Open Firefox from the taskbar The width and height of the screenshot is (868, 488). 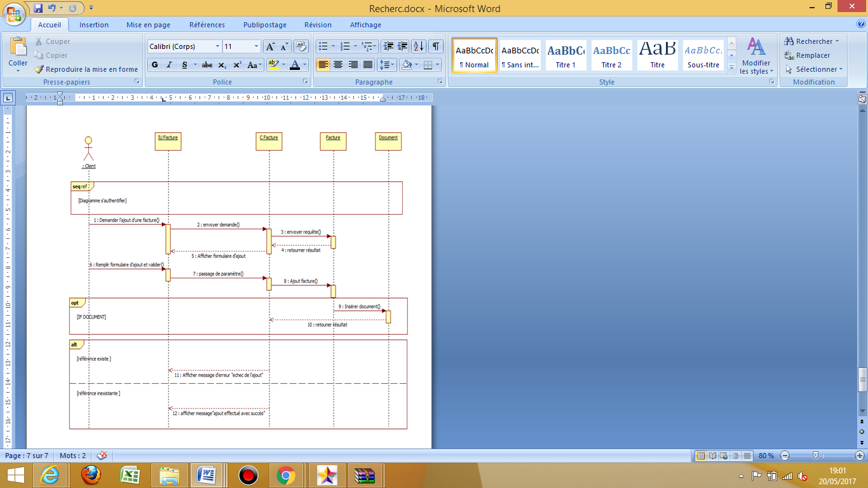tap(91, 475)
